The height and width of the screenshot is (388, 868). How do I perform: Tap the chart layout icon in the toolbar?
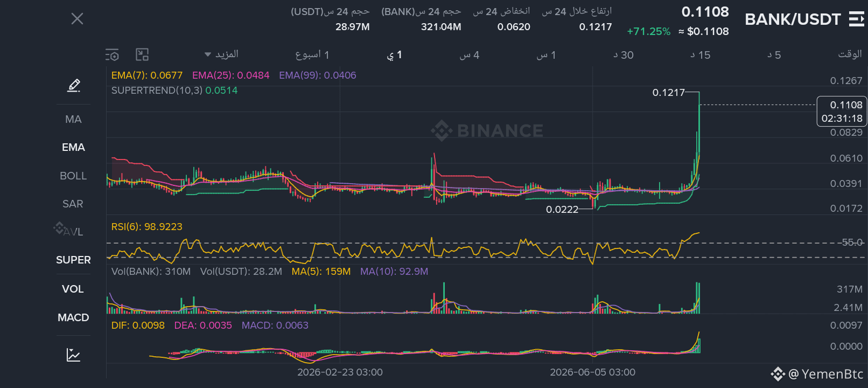point(142,54)
